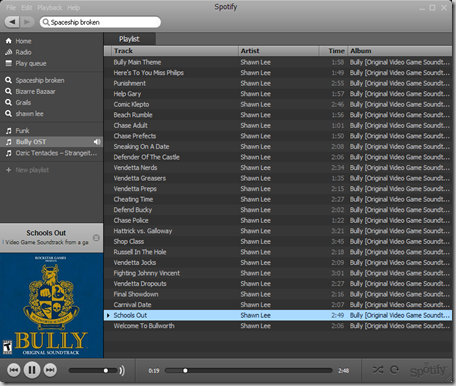Screen dimensions: 456x386
Task: Select the Russell In The Hole track
Action: pyautogui.click(x=278, y=252)
